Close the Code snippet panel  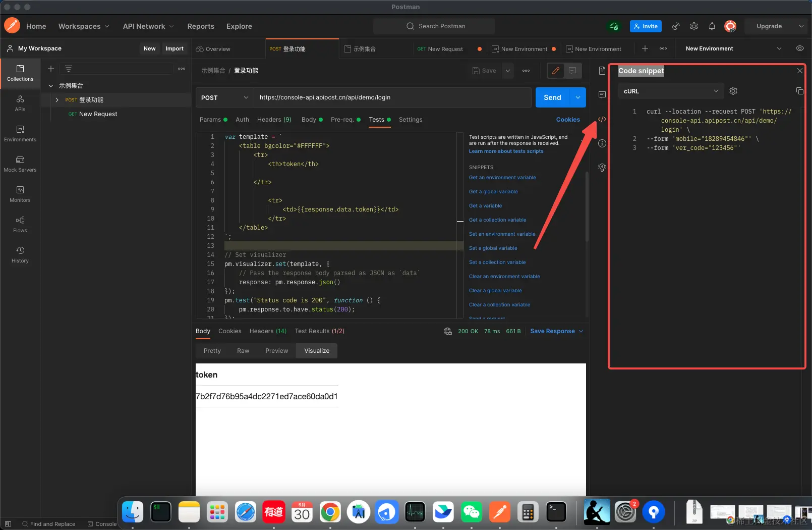pos(799,71)
